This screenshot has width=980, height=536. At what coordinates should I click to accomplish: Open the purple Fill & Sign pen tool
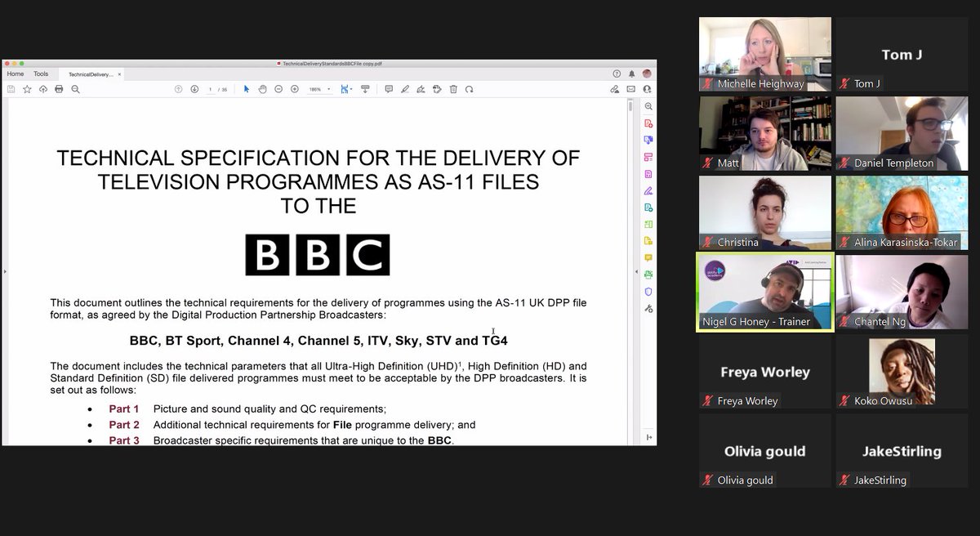tap(648, 190)
